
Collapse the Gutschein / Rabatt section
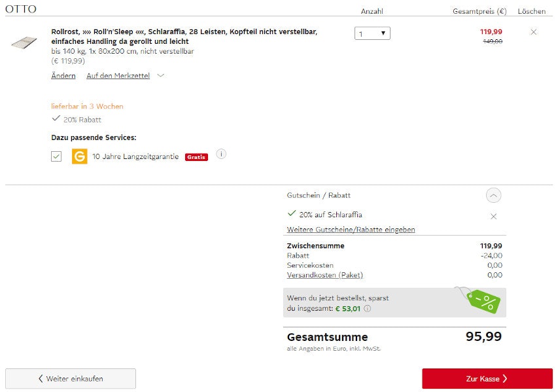pos(493,195)
